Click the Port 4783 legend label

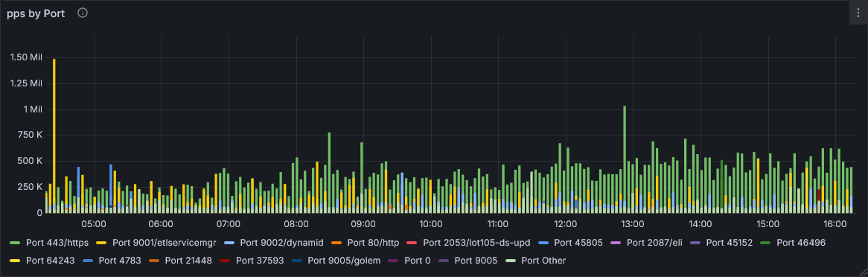click(x=120, y=261)
